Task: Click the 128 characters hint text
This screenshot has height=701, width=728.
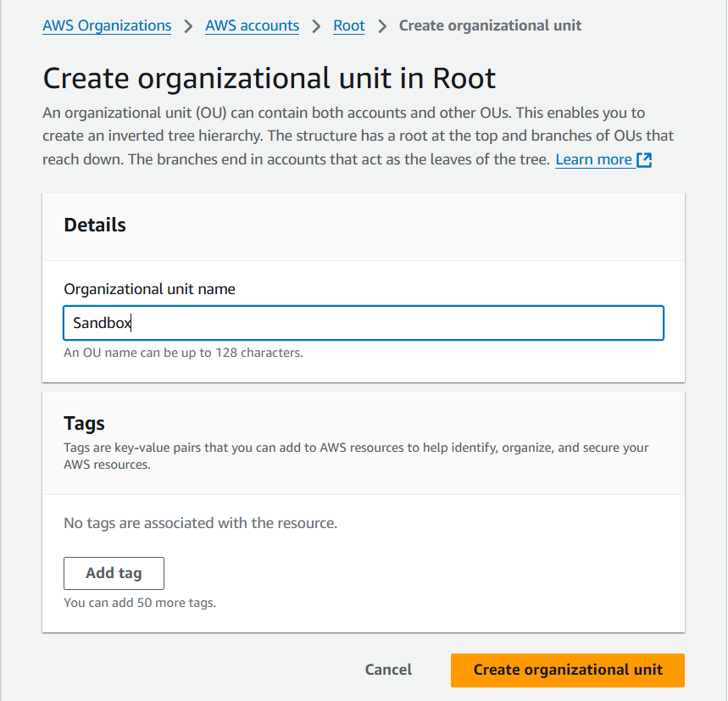Action: (x=183, y=353)
